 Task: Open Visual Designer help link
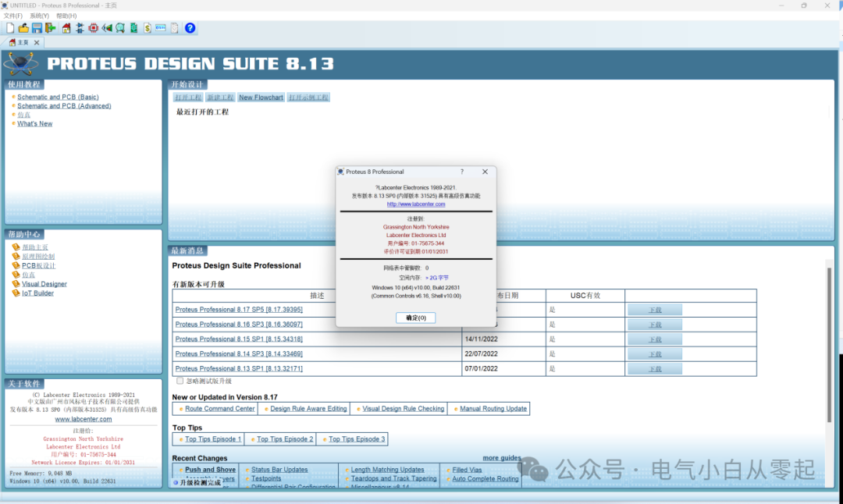(44, 284)
